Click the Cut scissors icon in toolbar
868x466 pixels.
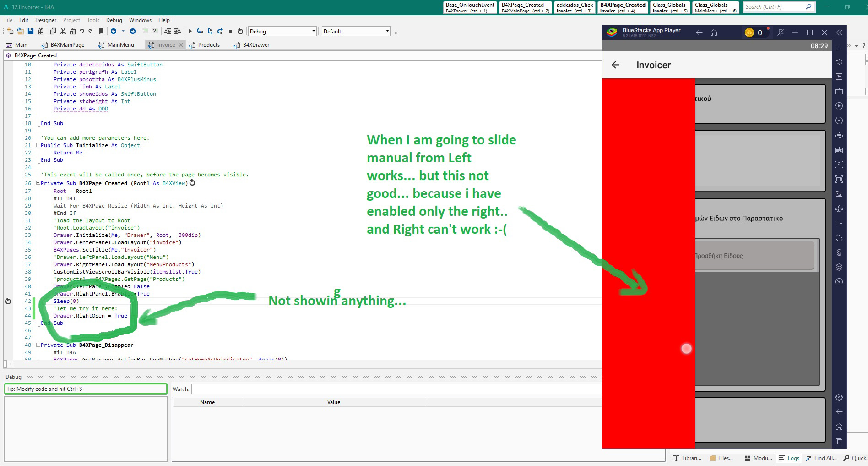(63, 31)
